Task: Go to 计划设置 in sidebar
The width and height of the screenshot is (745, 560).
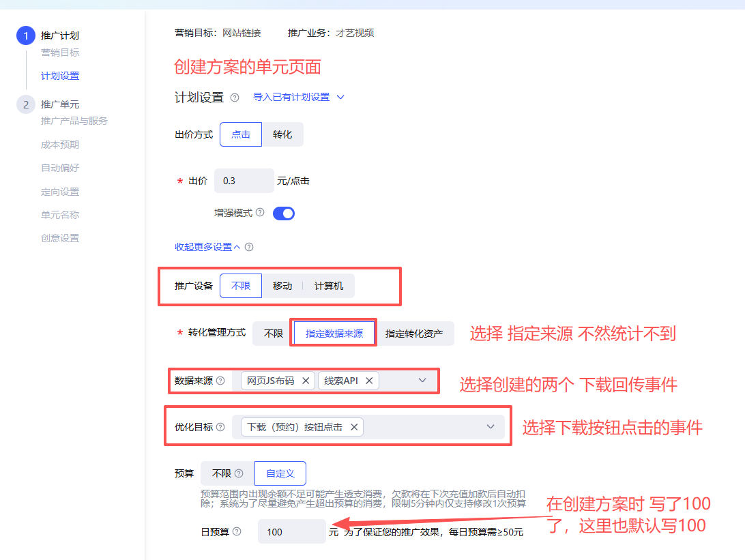Action: click(x=60, y=76)
